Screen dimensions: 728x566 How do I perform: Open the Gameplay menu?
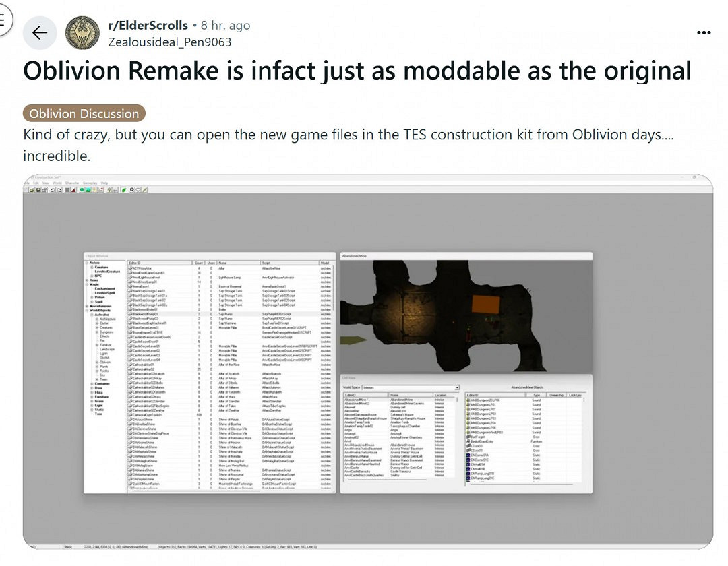(90, 183)
